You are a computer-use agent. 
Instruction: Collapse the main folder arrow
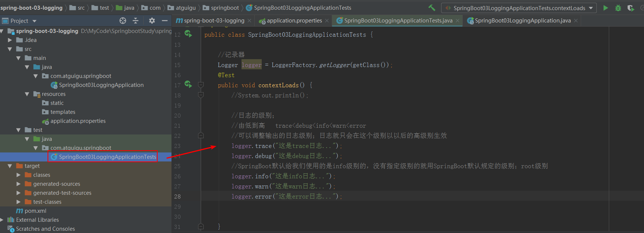(18, 58)
